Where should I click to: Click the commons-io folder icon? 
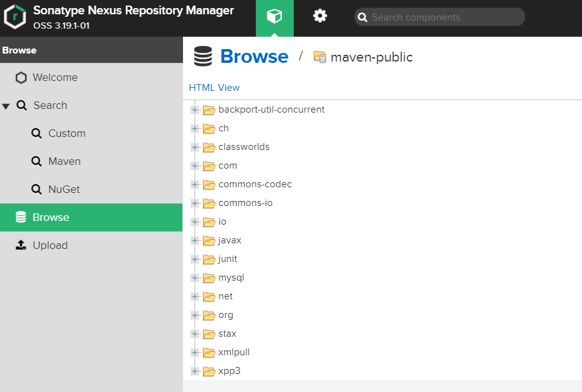(209, 203)
